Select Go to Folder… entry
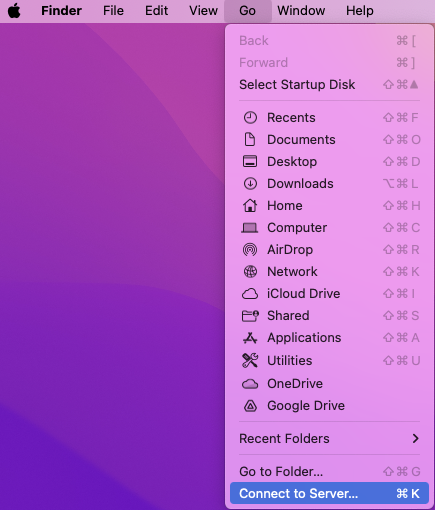Image resolution: width=435 pixels, height=510 pixels. (329, 472)
